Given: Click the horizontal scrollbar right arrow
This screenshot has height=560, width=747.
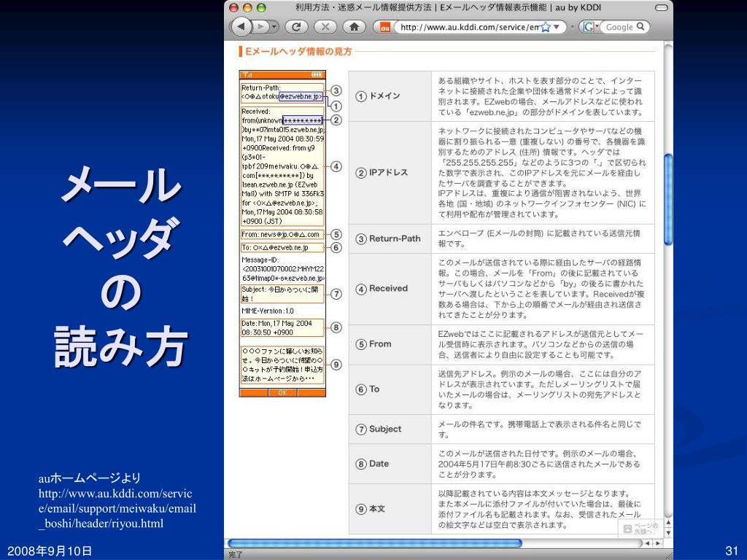Looking at the screenshot, I should pyautogui.click(x=658, y=542).
